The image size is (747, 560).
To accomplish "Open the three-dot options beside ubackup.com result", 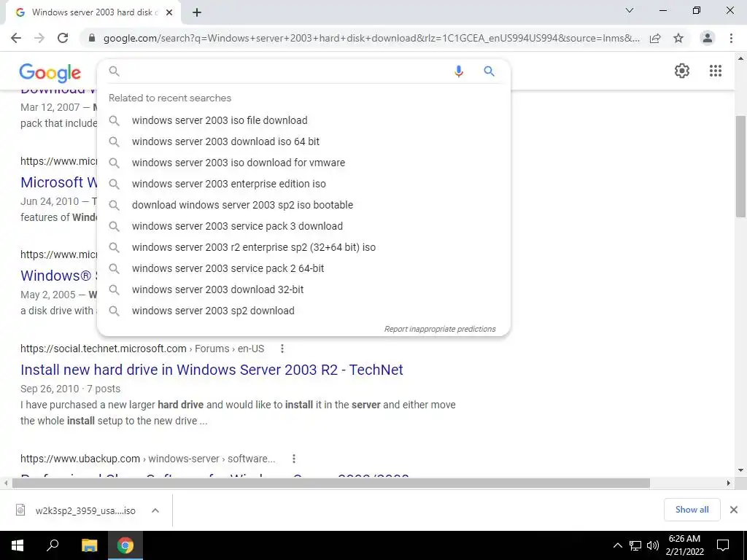I will [294, 459].
